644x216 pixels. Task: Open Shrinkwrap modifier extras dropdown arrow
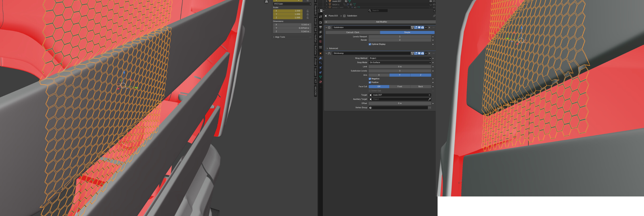pos(426,53)
